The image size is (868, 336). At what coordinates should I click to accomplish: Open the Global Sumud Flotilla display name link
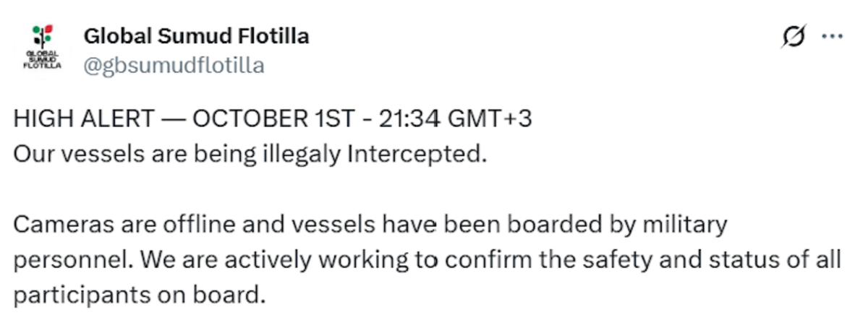(x=196, y=35)
